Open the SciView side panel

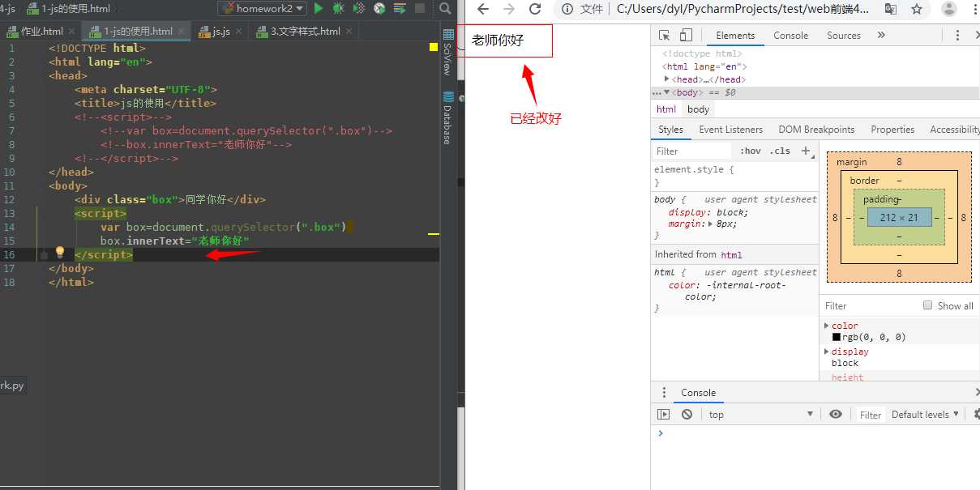pos(447,53)
